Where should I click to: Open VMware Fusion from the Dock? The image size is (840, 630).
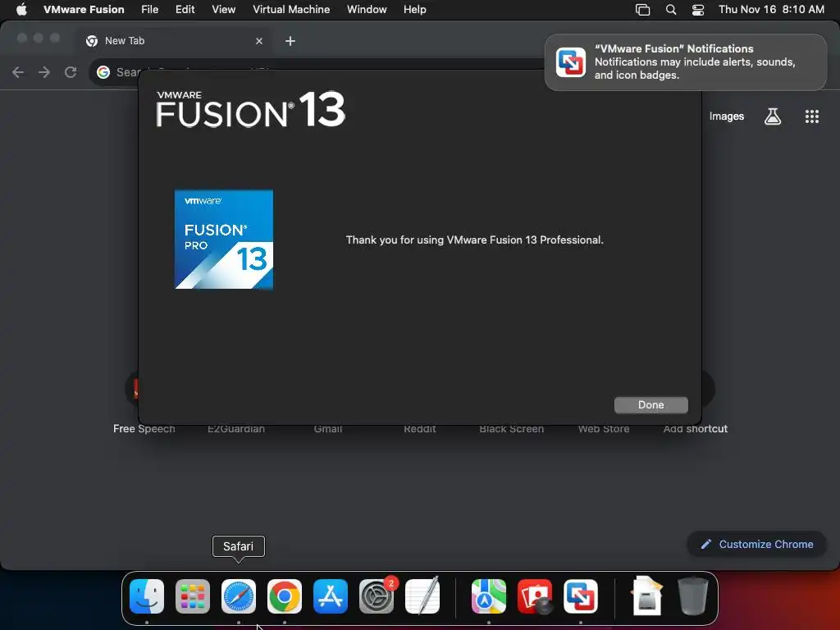pos(581,596)
